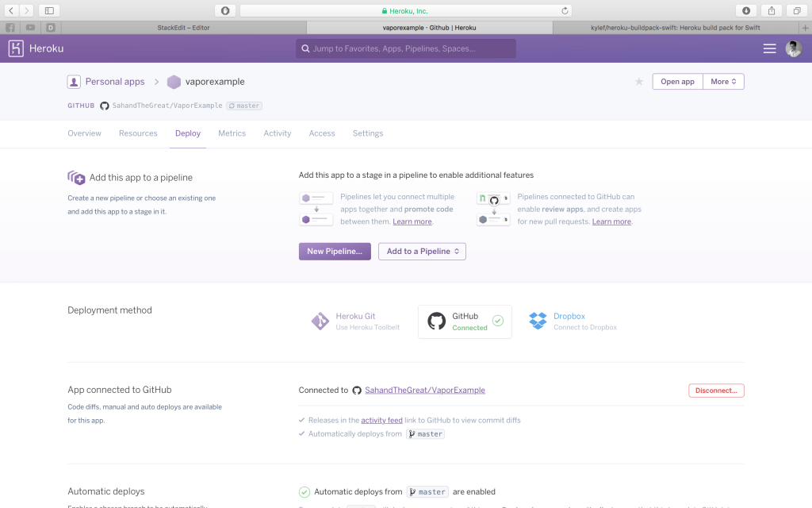The height and width of the screenshot is (508, 812).
Task: Select the Dropbox deployment icon
Action: pos(538,321)
